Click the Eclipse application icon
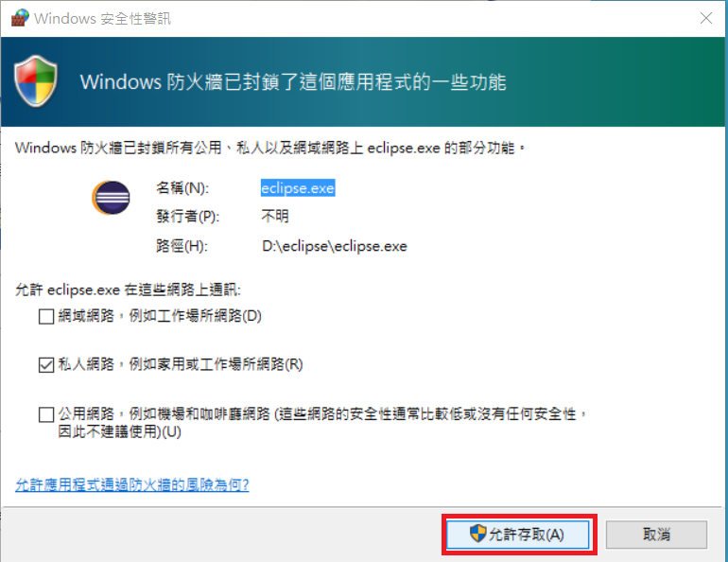728x562 pixels. click(111, 198)
